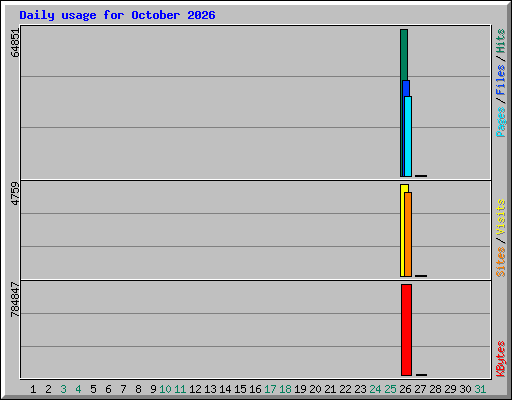
Task: Click weekend day 4 on the x-axis
Action: tap(78, 389)
